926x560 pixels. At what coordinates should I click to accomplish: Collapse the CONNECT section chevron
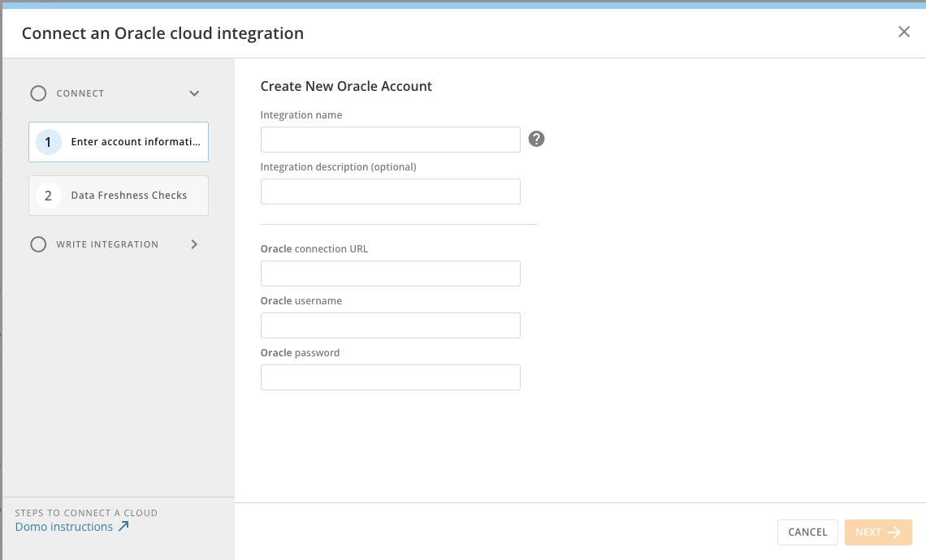[x=194, y=93]
